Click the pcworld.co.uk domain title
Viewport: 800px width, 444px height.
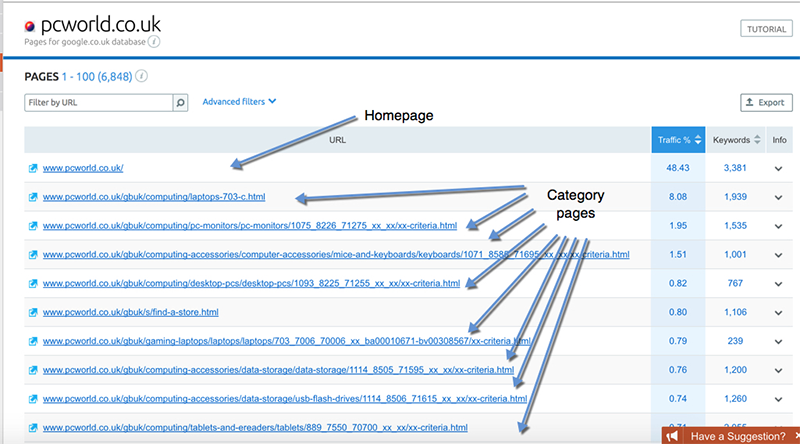click(101, 24)
